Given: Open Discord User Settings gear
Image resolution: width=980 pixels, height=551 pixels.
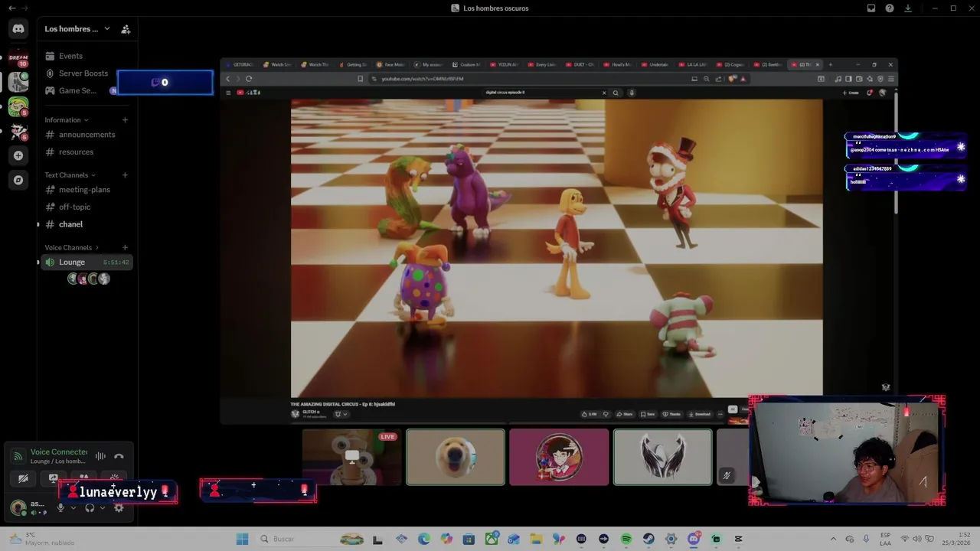Looking at the screenshot, I should tap(119, 507).
